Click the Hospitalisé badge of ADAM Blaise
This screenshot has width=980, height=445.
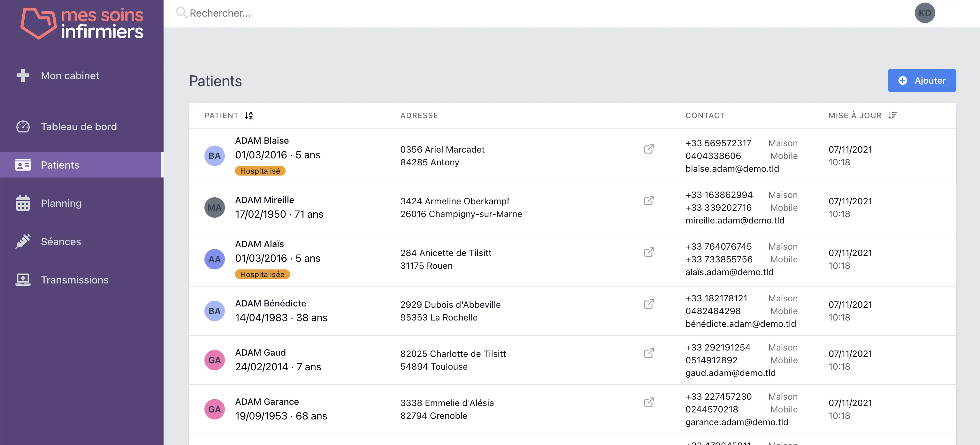[x=260, y=171]
